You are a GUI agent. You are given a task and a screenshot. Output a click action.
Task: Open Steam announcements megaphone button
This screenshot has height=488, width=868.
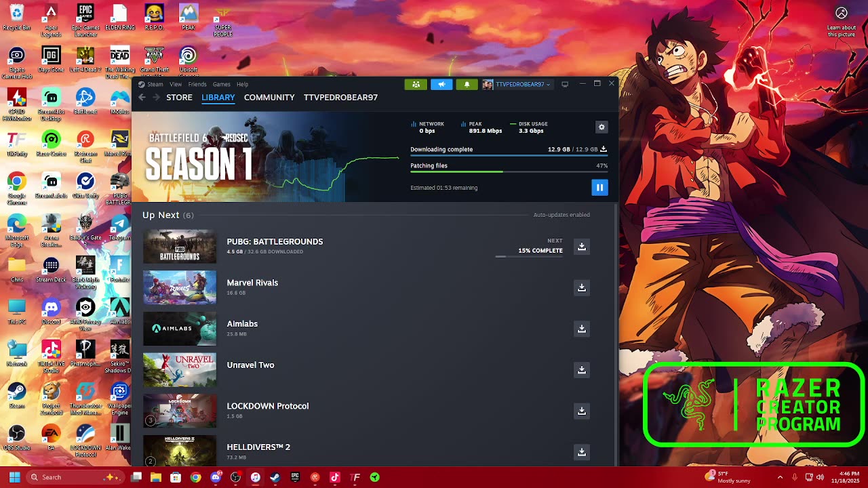tap(441, 84)
